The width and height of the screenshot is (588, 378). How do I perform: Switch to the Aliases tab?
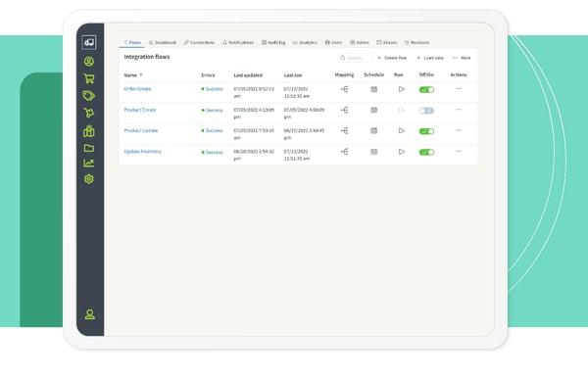pyautogui.click(x=387, y=42)
